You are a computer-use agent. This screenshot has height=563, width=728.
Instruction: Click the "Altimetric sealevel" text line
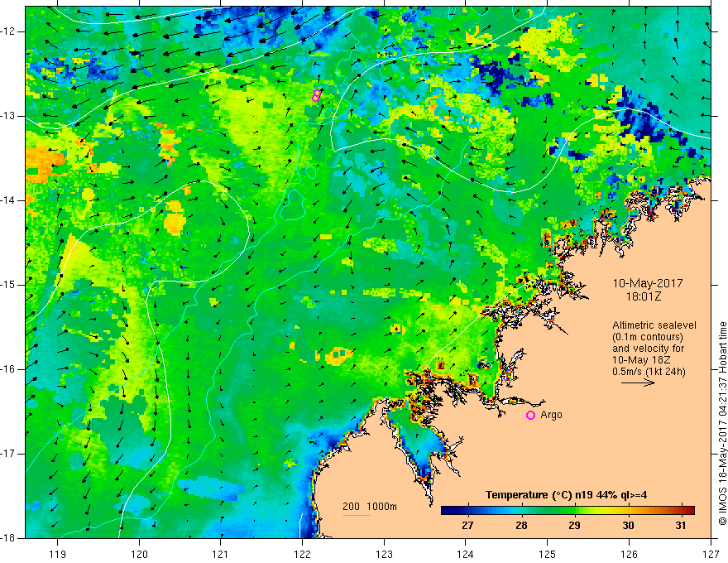[x=654, y=325]
